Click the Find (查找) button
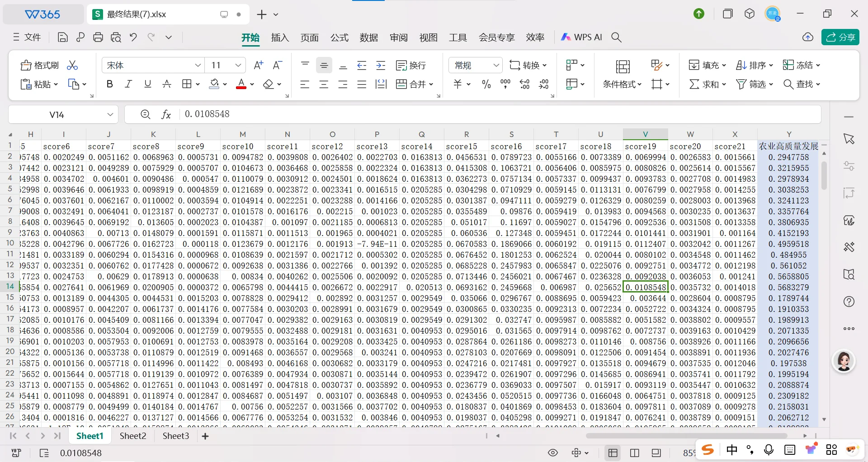The width and height of the screenshot is (868, 462). 798,84
